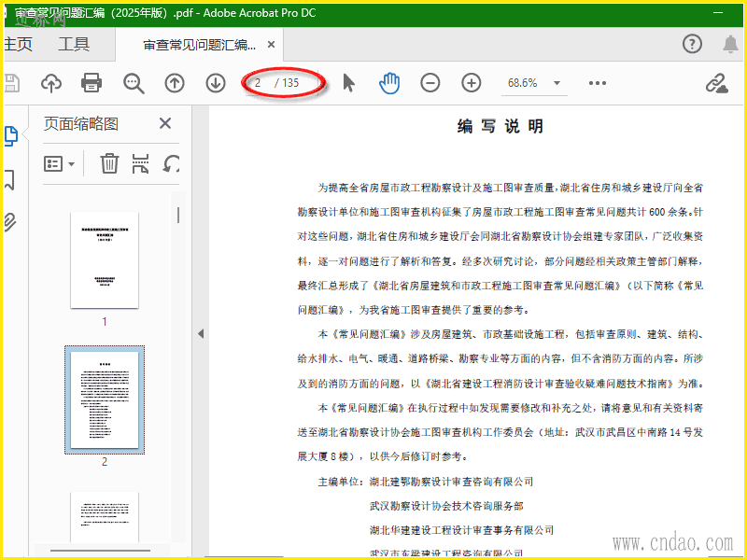Click the 68.6% zoom value field
747x560 pixels.
click(x=523, y=83)
